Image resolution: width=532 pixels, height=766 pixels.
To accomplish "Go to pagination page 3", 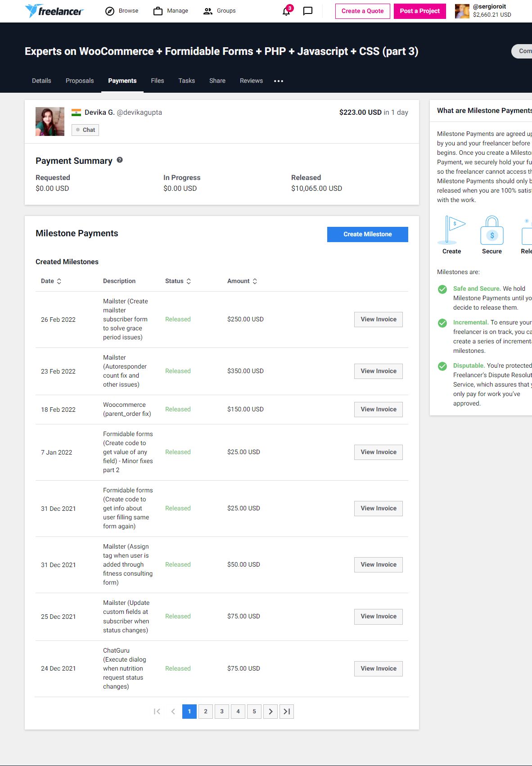I will coord(222,712).
